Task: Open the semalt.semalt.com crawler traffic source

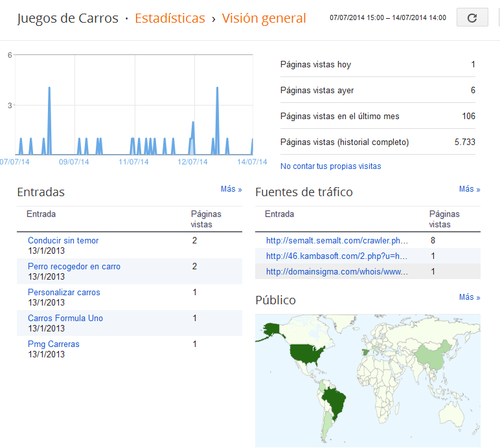Action: pos(337,240)
